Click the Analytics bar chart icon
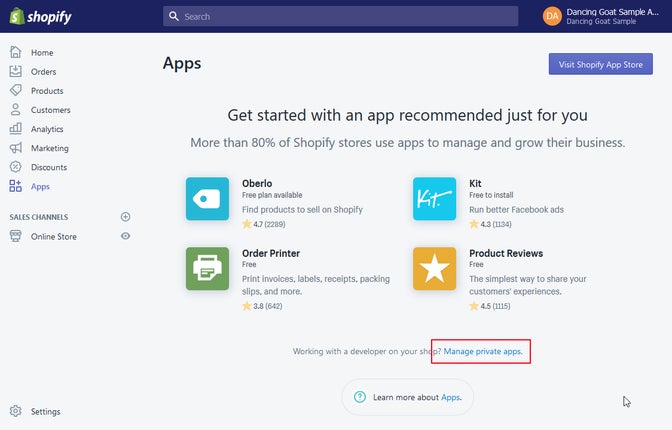This screenshot has width=672, height=430. point(15,129)
